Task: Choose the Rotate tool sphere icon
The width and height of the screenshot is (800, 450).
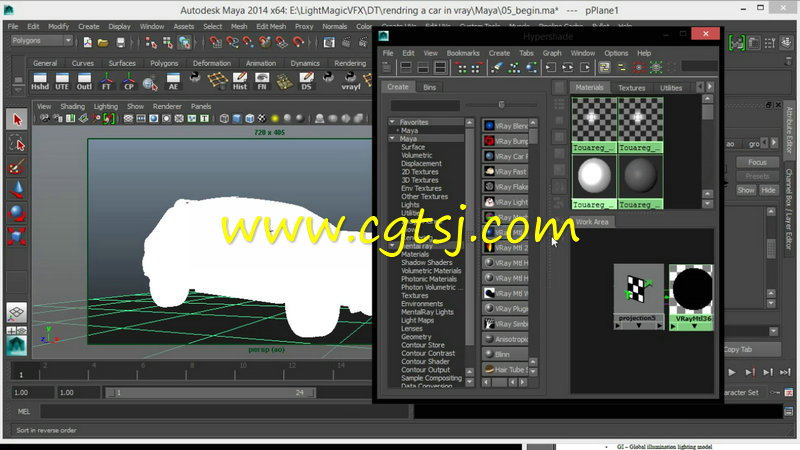Action: pos(17,213)
